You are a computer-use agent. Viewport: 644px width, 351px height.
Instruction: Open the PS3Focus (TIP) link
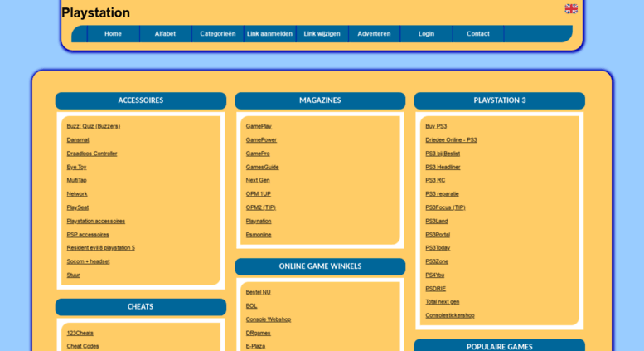pos(445,207)
